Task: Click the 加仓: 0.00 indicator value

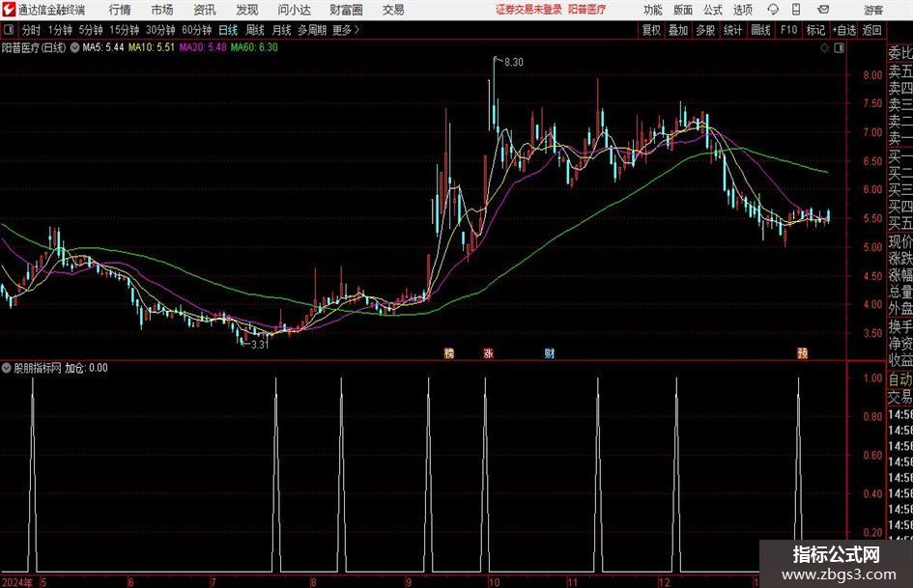Action: coord(86,368)
